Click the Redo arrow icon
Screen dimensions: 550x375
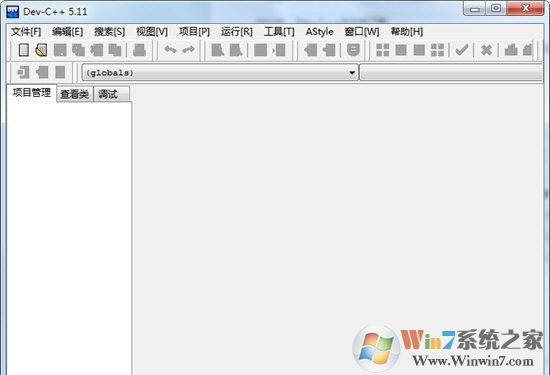tap(189, 50)
